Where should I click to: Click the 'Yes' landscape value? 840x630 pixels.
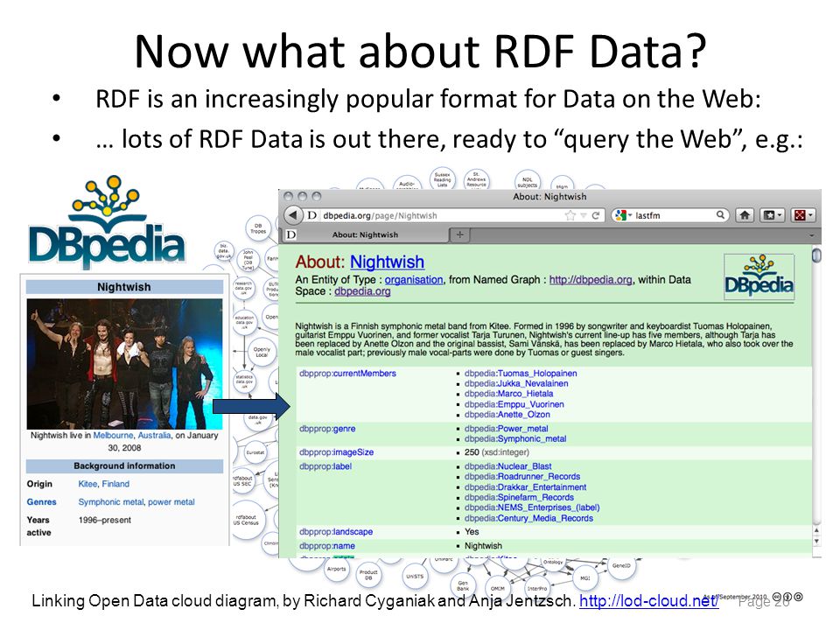pyautogui.click(x=472, y=532)
